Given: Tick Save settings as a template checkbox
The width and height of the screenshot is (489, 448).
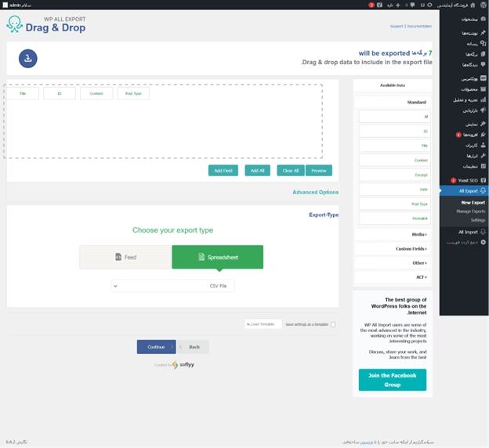Looking at the screenshot, I should 333,324.
